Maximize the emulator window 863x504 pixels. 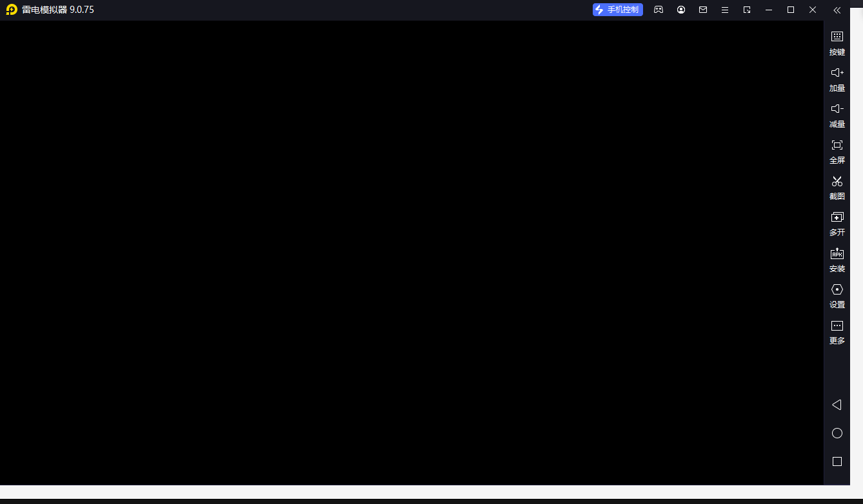pyautogui.click(x=791, y=10)
